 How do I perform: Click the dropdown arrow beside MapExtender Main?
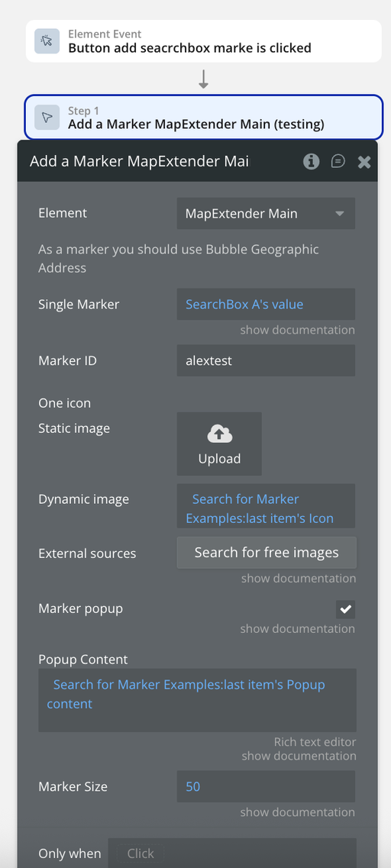tap(340, 214)
